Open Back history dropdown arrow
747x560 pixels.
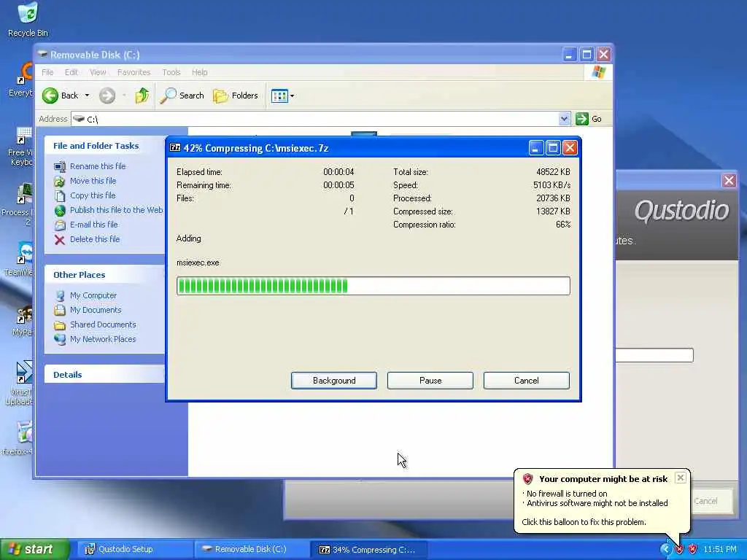(88, 96)
